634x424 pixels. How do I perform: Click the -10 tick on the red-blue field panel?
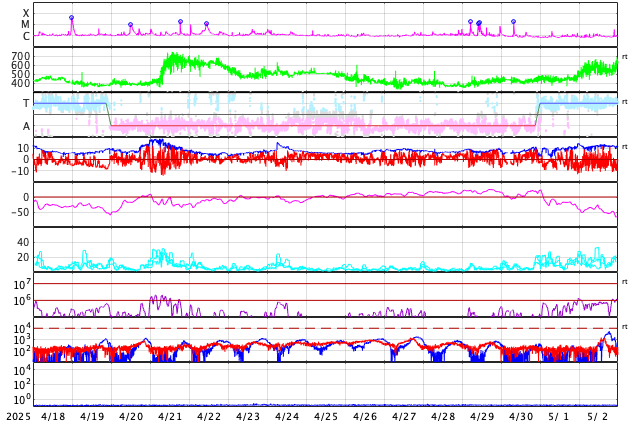point(20,171)
